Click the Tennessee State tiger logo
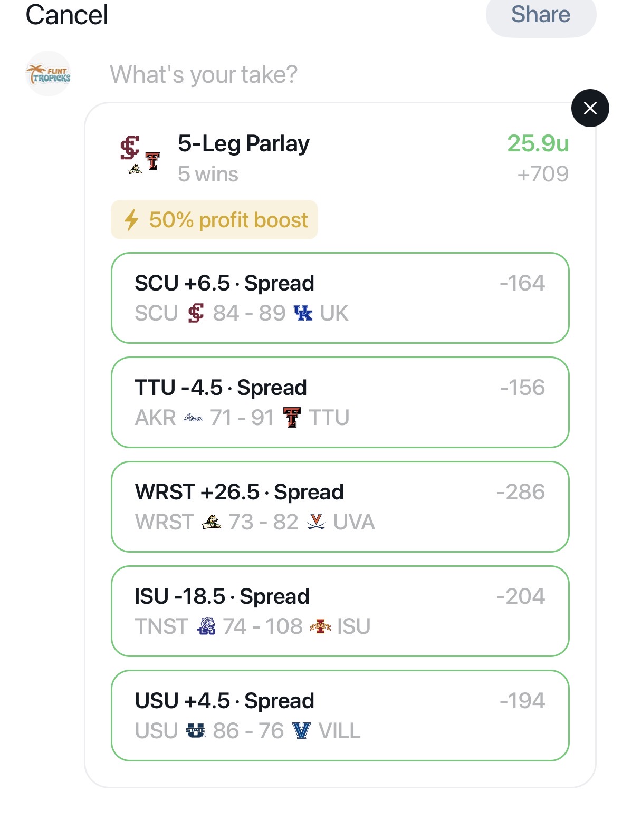Image resolution: width=622 pixels, height=840 pixels. tap(206, 626)
